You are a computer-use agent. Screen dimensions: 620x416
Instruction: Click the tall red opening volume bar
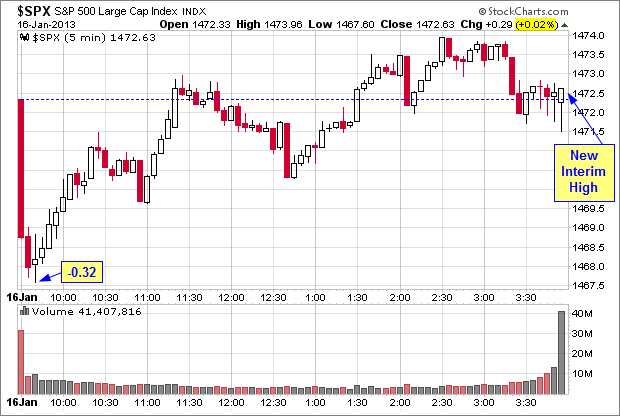pyautogui.click(x=21, y=362)
